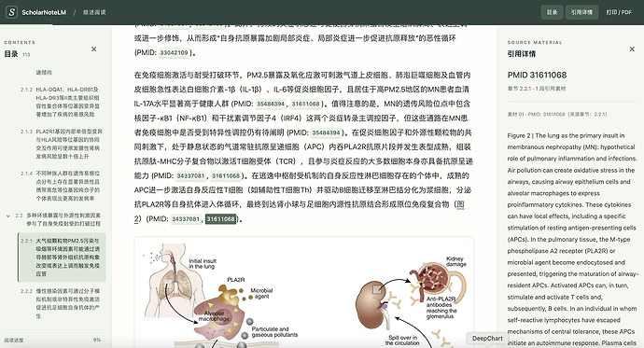Toggle the 引用详情 button in the header

coord(581,12)
